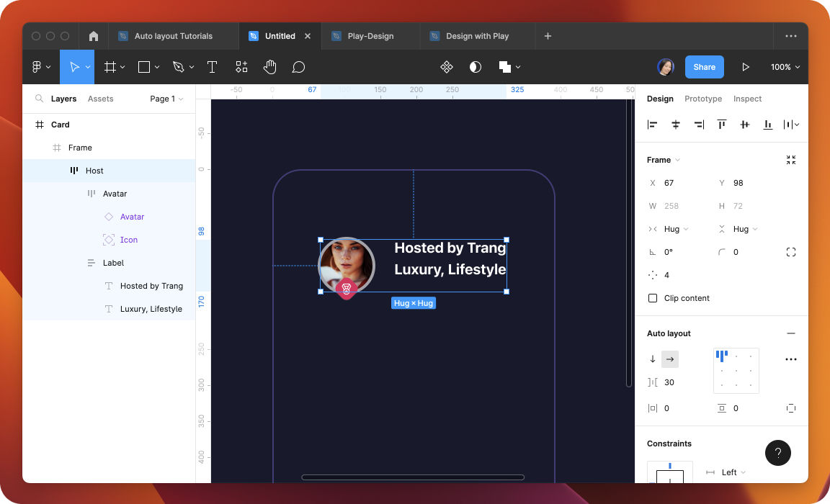Click the Help question mark button
The image size is (830, 504).
click(778, 453)
